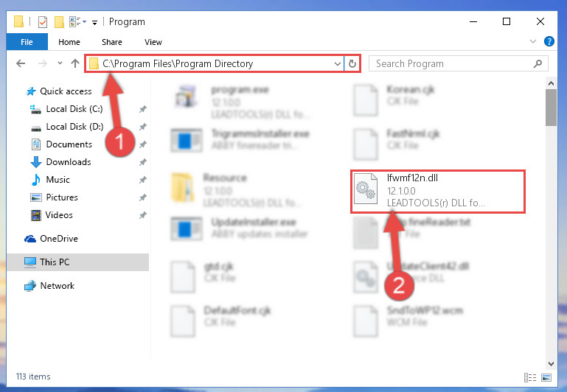
Task: Refresh the current folder
Action: (352, 64)
